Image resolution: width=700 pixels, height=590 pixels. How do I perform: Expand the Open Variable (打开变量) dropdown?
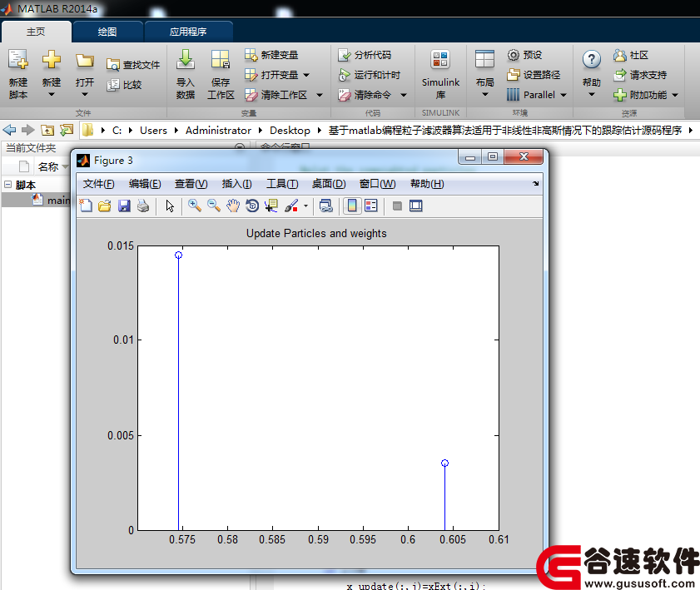(306, 75)
